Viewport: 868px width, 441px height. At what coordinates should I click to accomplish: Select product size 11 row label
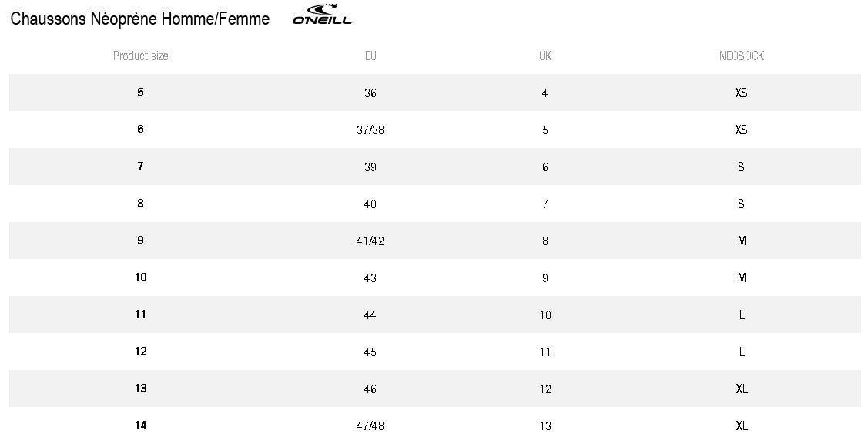141,315
